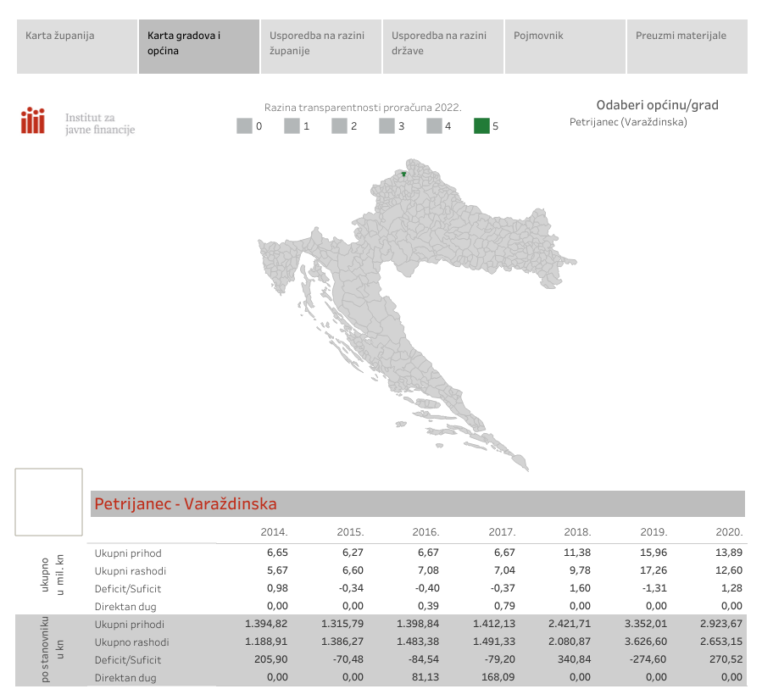Select transparency level 4 legend swatch
The image size is (762, 700).
click(435, 126)
